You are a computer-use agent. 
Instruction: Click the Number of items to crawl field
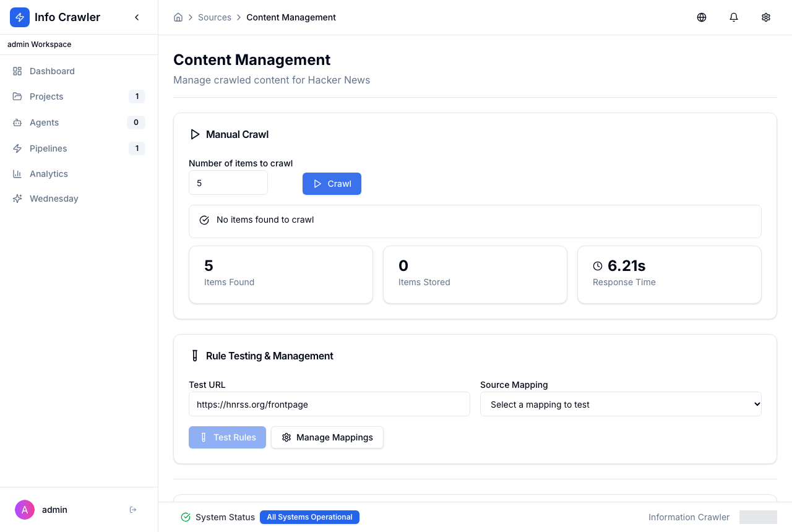(x=228, y=183)
